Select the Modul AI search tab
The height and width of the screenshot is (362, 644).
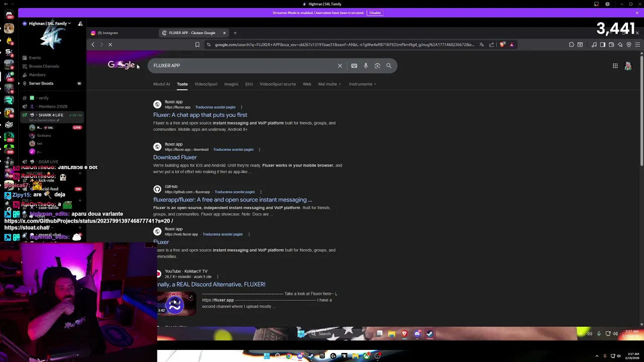162,84
